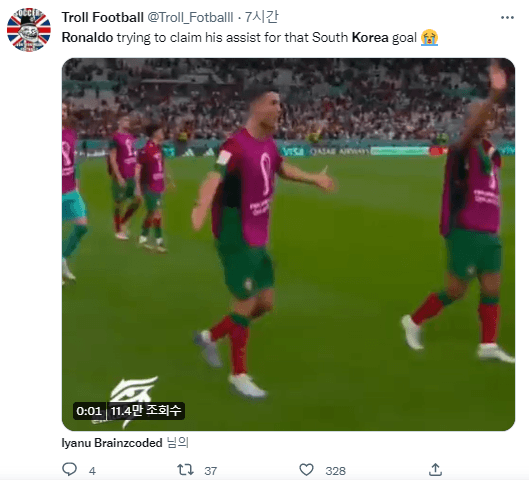Click the bold Korea keyword in tweet
The height and width of the screenshot is (480, 529).
pos(370,37)
